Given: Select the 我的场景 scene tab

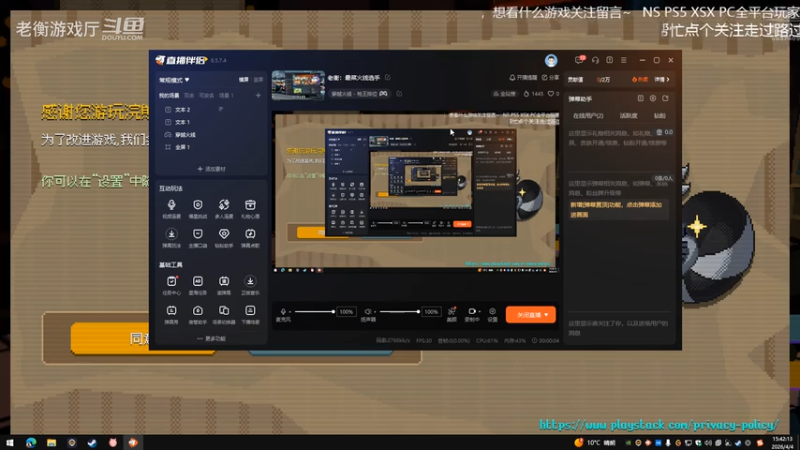Looking at the screenshot, I should tap(168, 95).
